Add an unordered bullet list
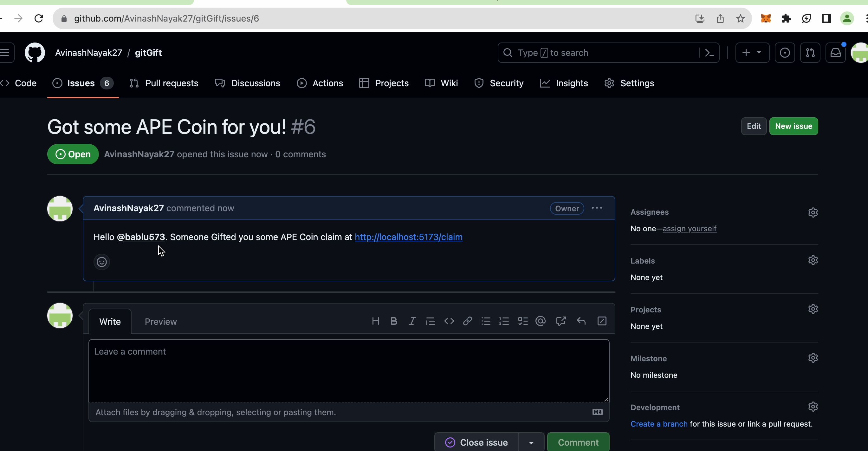This screenshot has width=868, height=451. (x=486, y=321)
